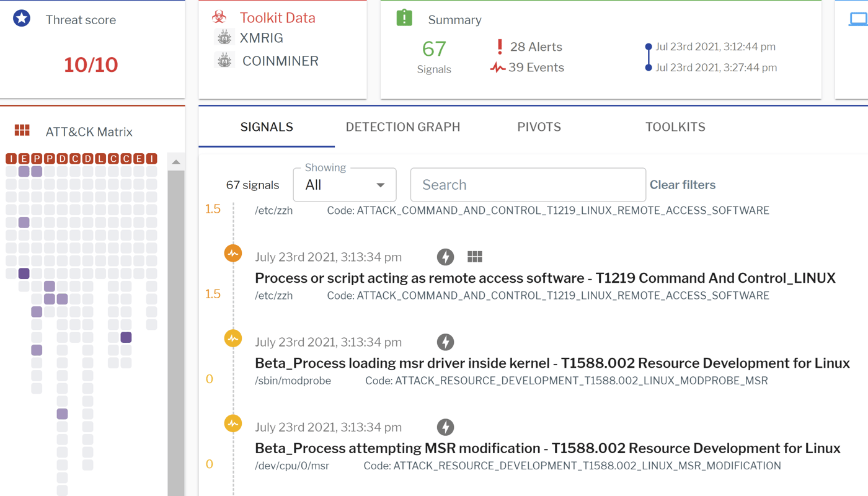Toggle the I column filter in the ATT&CK matrix

pos(11,158)
